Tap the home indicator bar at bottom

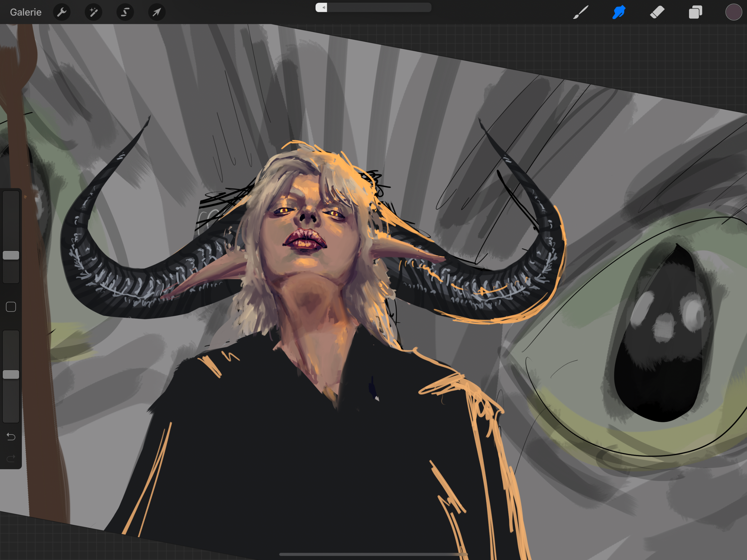coord(373,554)
